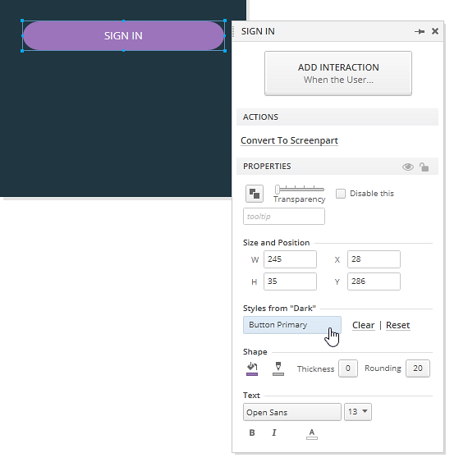Image resolution: width=468 pixels, height=476 pixels.
Task: Click the Reset styles link
Action: coord(398,325)
